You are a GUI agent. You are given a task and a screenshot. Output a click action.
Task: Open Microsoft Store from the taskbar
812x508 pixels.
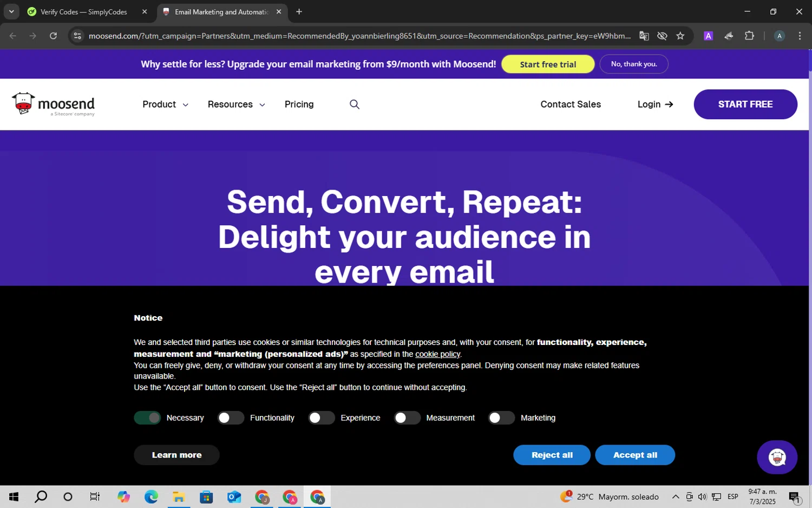pyautogui.click(x=206, y=497)
